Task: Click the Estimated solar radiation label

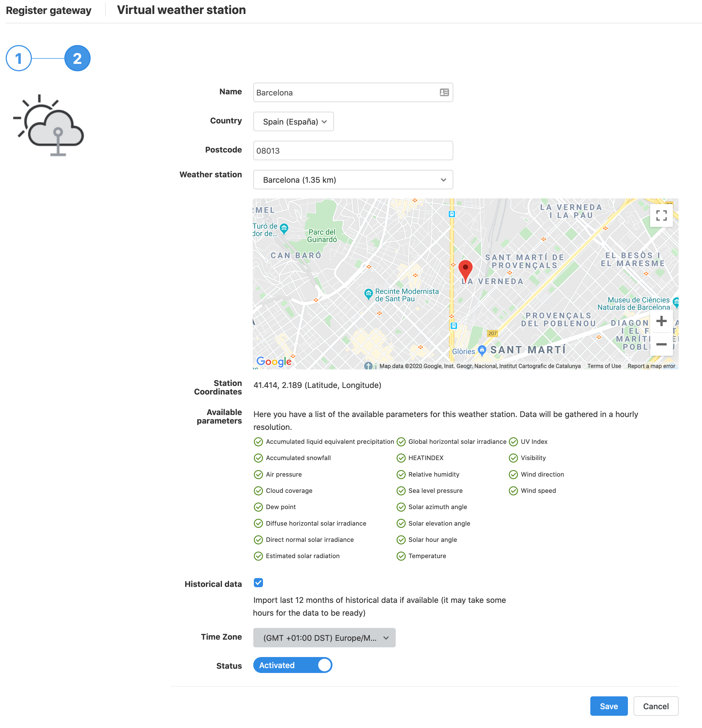Action: 303,556
